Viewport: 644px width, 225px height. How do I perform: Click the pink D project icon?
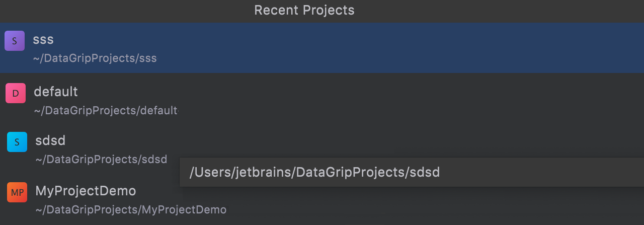[16, 93]
